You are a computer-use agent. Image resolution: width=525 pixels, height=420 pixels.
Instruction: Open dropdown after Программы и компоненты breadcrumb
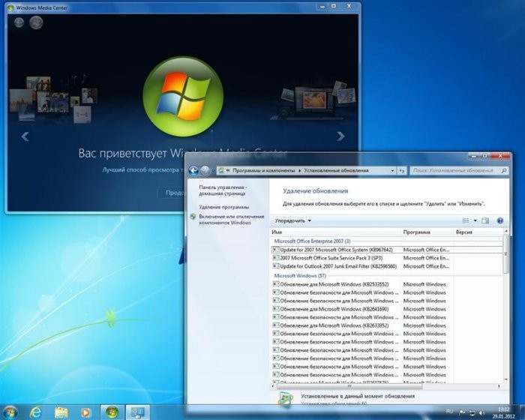(x=300, y=170)
